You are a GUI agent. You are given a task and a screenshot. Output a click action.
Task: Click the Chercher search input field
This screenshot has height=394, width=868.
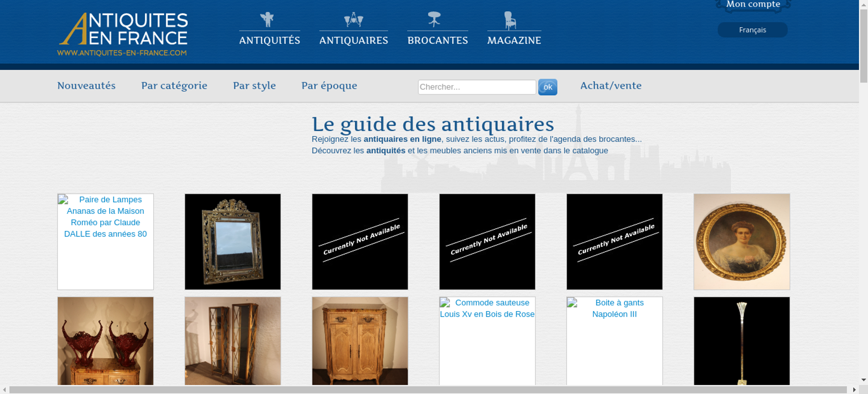point(477,87)
